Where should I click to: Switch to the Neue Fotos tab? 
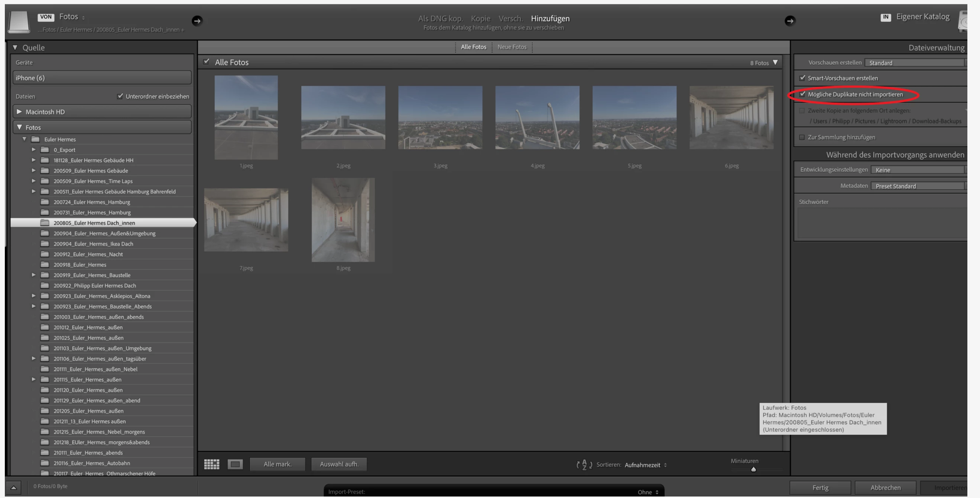click(512, 47)
